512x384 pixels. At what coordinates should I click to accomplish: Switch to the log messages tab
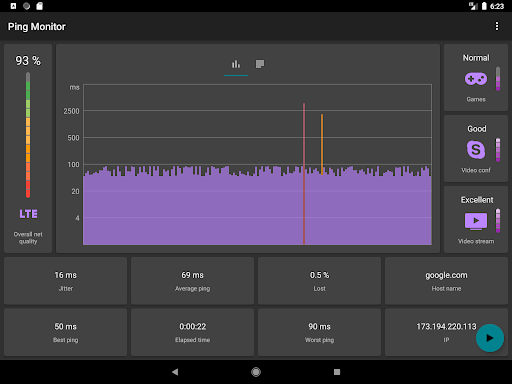(x=260, y=64)
